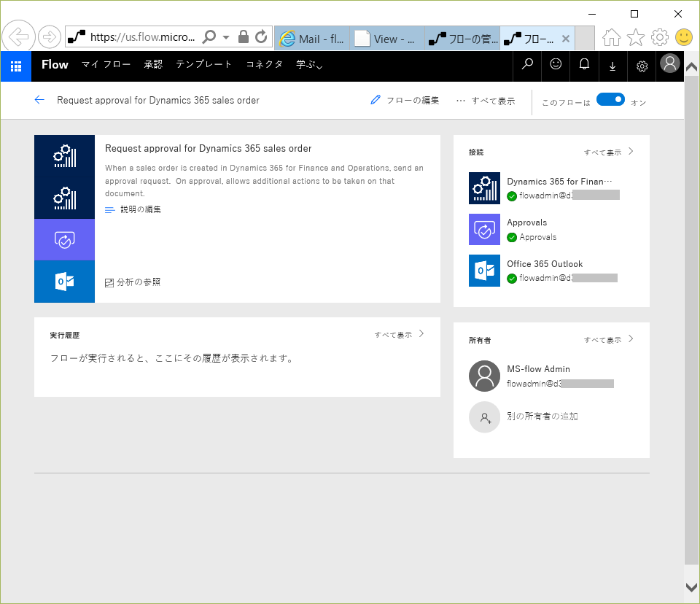This screenshot has height=604, width=700.
Task: Click the すべて表示 text in top command bar
Action: pos(494,101)
